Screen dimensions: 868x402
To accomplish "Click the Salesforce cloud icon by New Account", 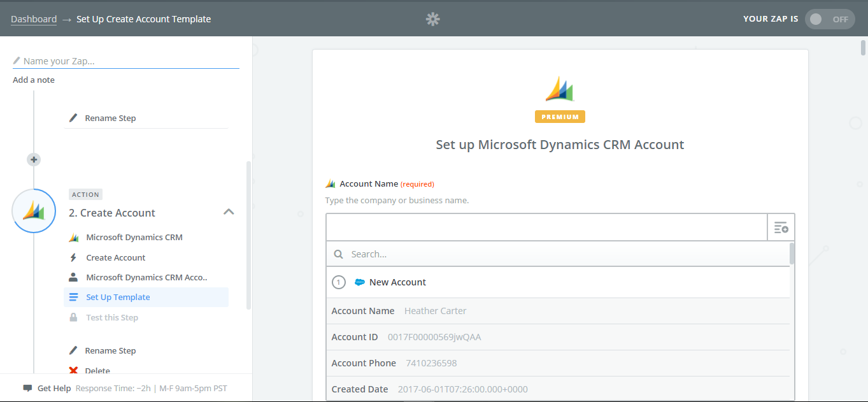I will click(x=360, y=282).
